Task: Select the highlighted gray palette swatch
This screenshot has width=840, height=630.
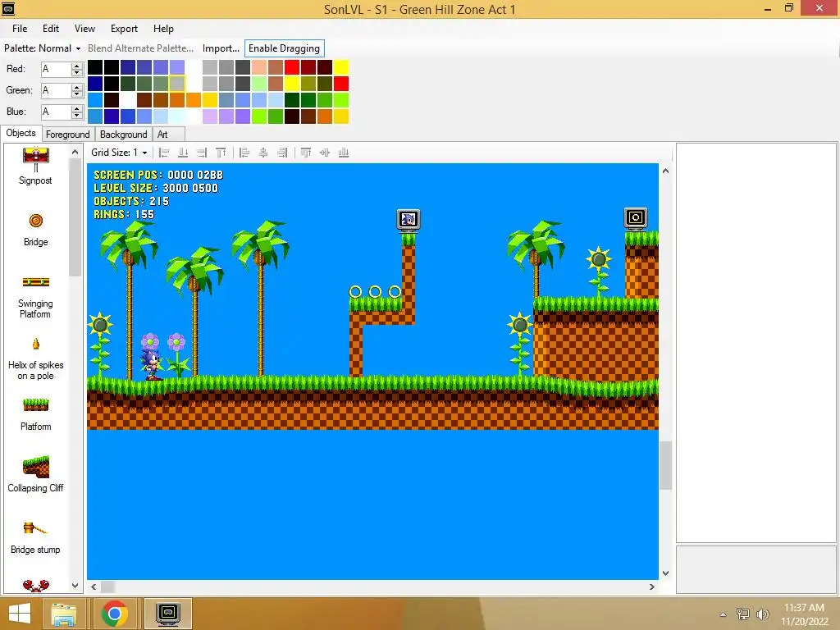Action: click(x=177, y=84)
